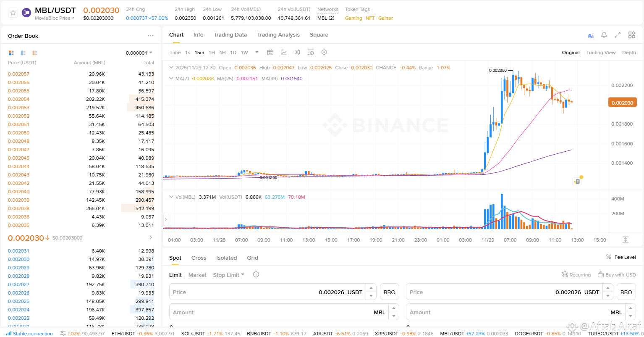This screenshot has width=644, height=337.
Task: Click the 0.002054 ask price row
Action: (x=81, y=99)
